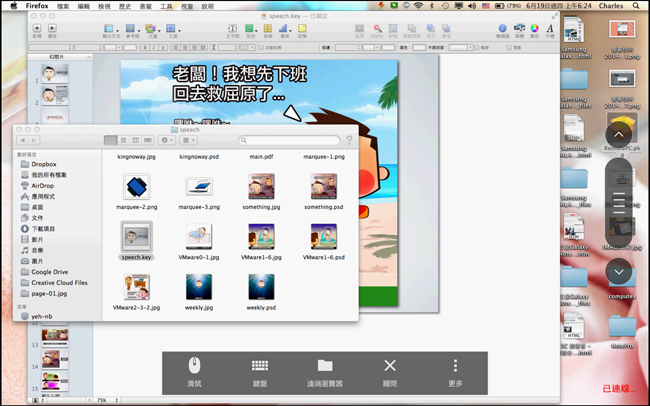650x406 pixels.
Task: Open the 說明 (Help) menu
Action: [x=208, y=6]
